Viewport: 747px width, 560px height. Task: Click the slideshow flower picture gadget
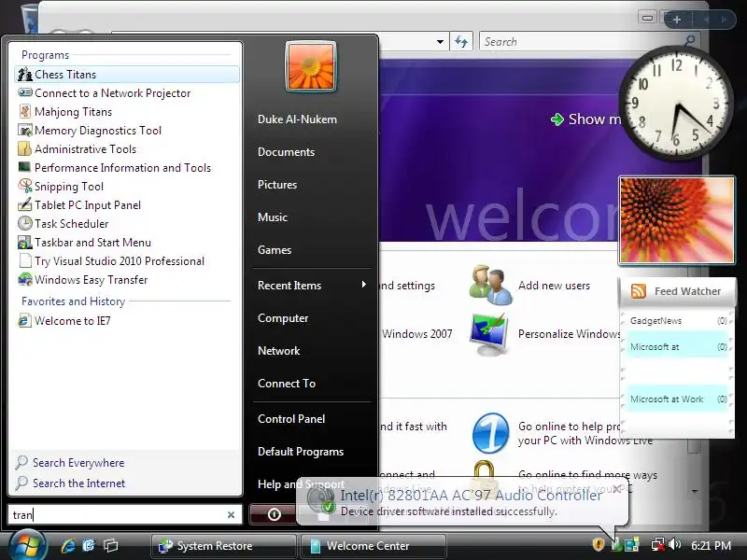tap(676, 220)
